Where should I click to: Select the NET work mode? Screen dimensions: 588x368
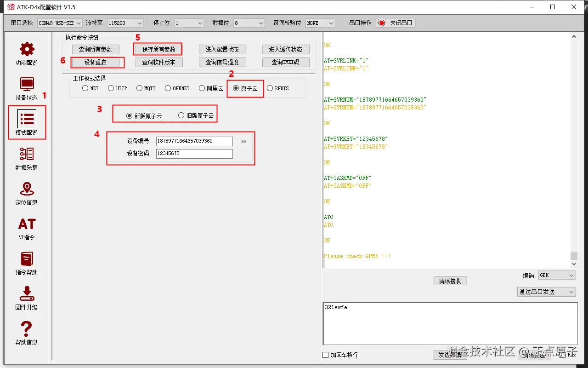click(x=85, y=88)
